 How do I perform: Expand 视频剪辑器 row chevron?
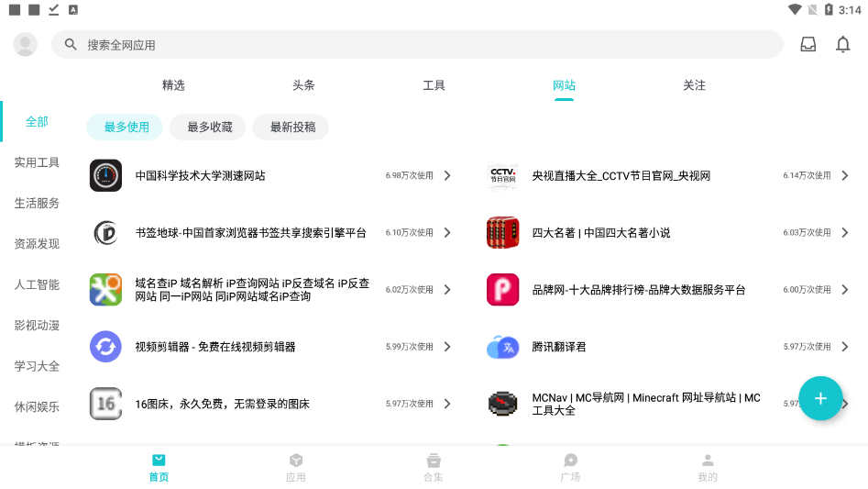(x=447, y=347)
